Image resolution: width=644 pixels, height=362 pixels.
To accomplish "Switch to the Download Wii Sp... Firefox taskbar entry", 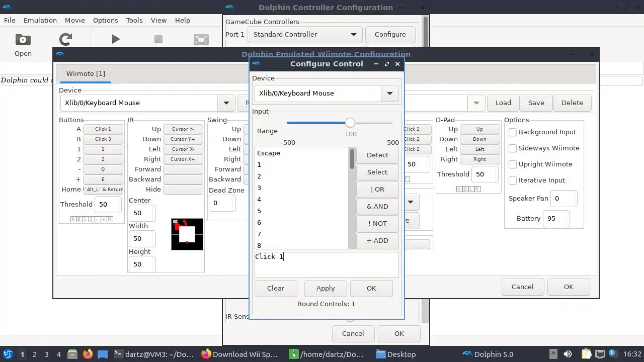I will [239, 354].
